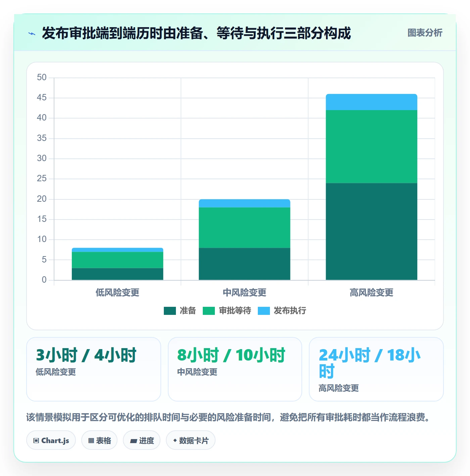Click the 低风险变更 x-axis label
Image resolution: width=470 pixels, height=476 pixels.
coord(117,293)
